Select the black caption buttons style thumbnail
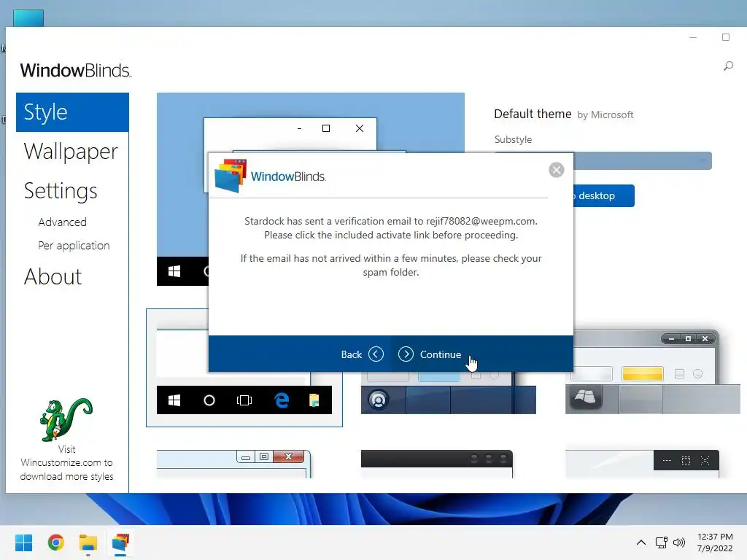 pyautogui.click(x=642, y=464)
